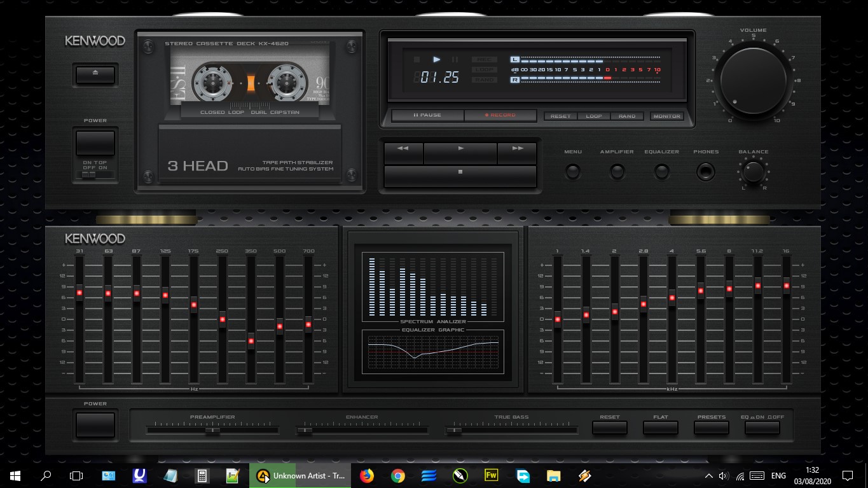Open the MENU round button
This screenshot has width=868, height=488.
click(x=573, y=171)
